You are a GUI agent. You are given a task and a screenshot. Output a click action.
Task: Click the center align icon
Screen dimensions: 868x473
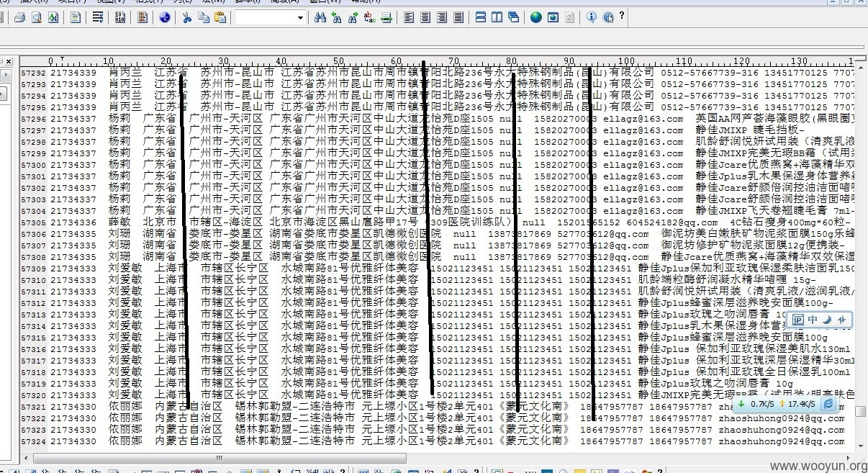(x=425, y=17)
